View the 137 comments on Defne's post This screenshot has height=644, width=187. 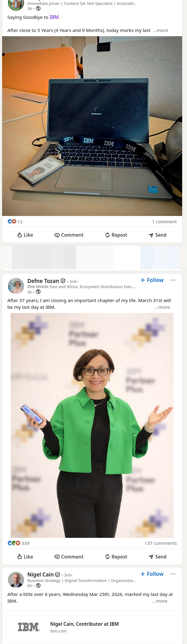tap(161, 543)
